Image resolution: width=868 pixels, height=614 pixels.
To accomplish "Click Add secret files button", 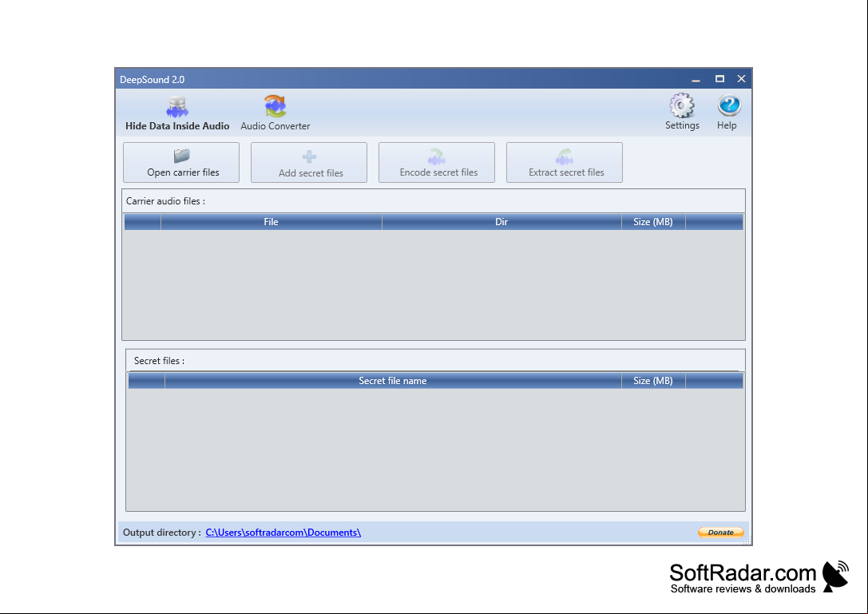I will 309,162.
